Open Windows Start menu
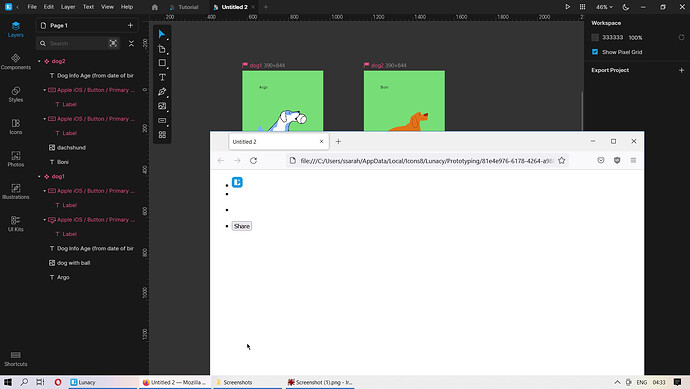This screenshot has width=690, height=389. pyautogui.click(x=7, y=382)
